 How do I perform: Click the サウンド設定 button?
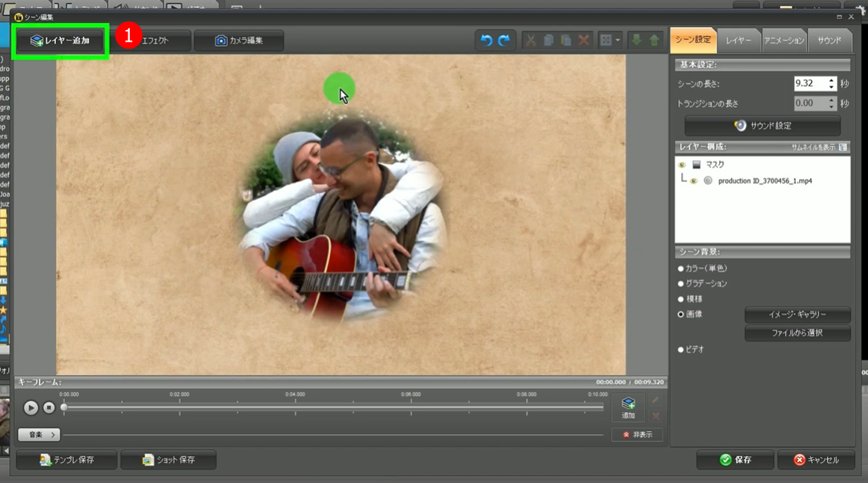coord(762,125)
